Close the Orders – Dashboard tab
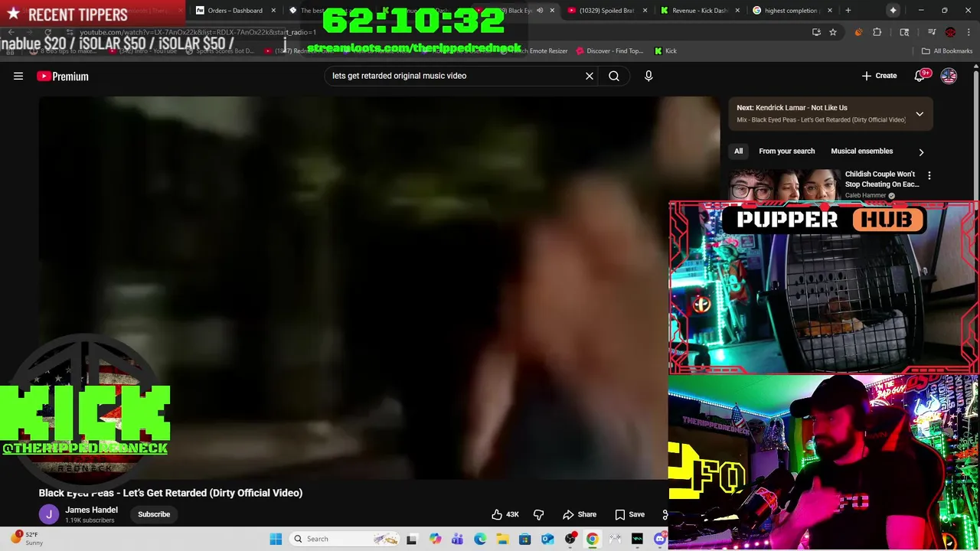Image resolution: width=980 pixels, height=551 pixels. click(x=273, y=10)
